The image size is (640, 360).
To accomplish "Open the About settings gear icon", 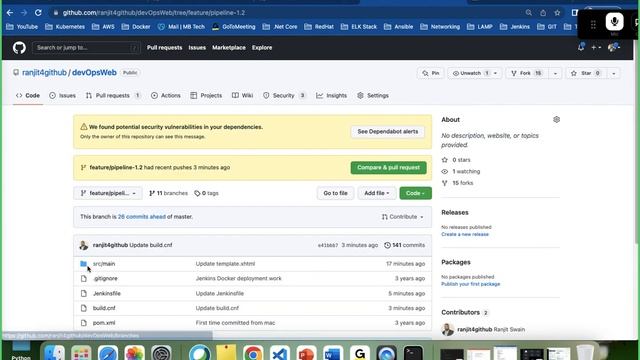I will [x=556, y=120].
